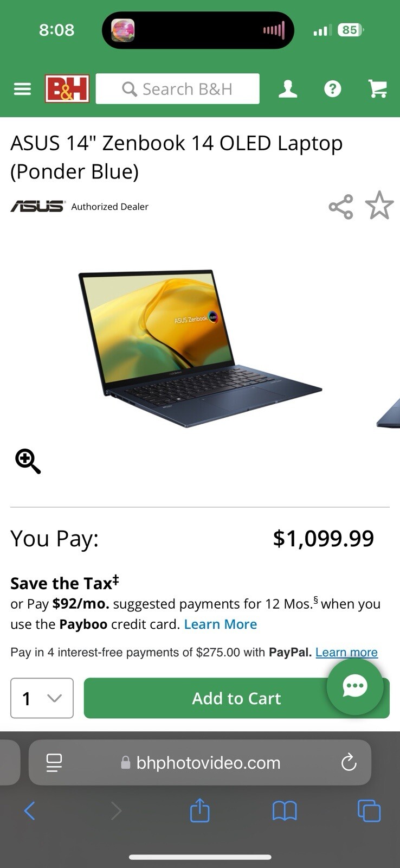400x868 pixels.
Task: Open the hamburger menu
Action: click(x=22, y=89)
